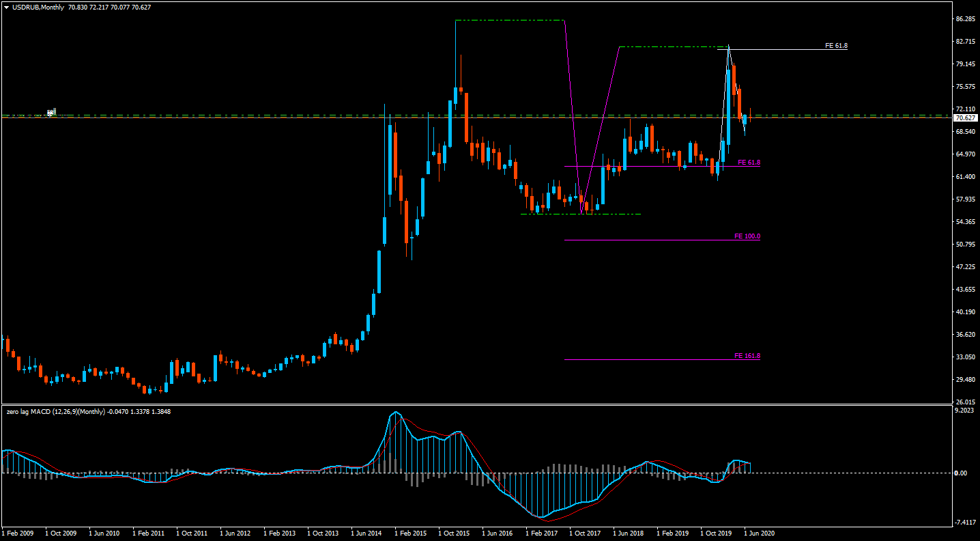Click the 33.050 price scale label
The height and width of the screenshot is (541, 980).
click(965, 357)
